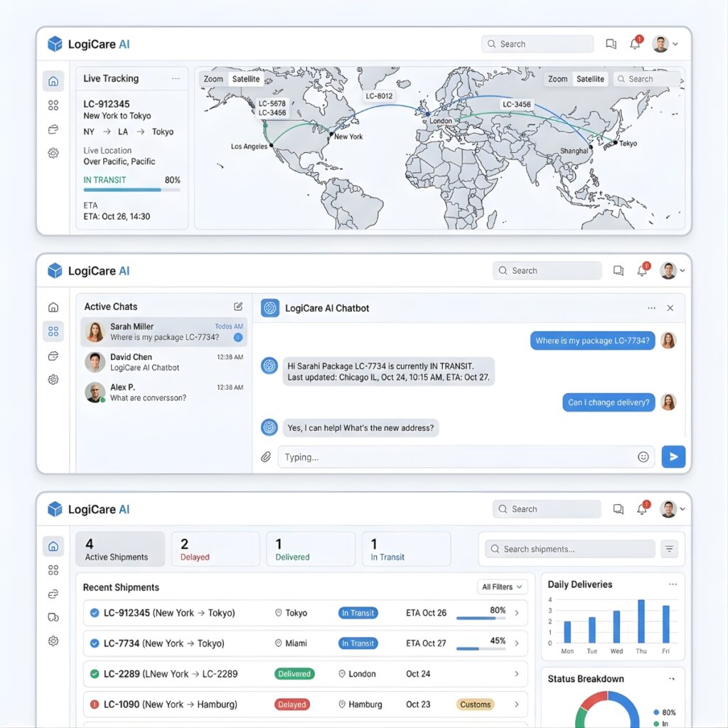Click the compose new chat pencil icon
The width and height of the screenshot is (728, 728).
[x=237, y=306]
